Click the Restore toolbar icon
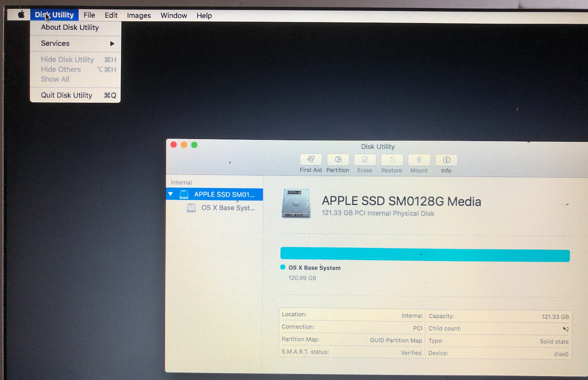This screenshot has height=380, width=588. click(x=392, y=160)
